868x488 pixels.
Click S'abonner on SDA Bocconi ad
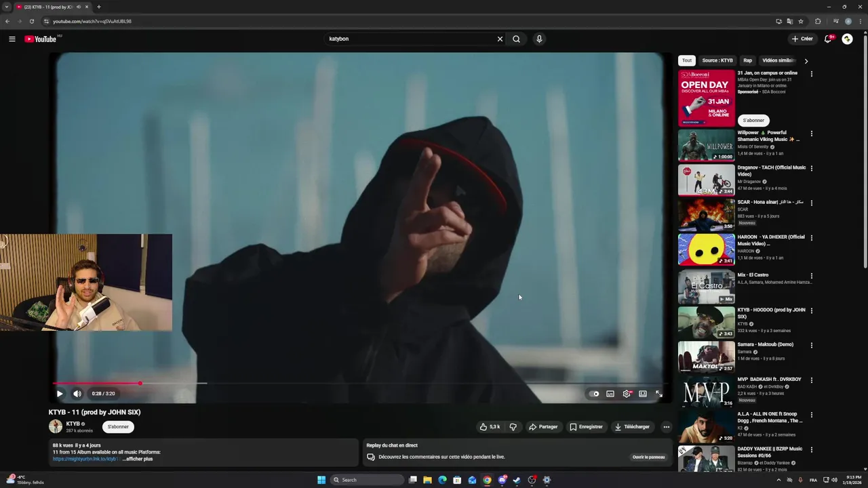click(x=753, y=120)
